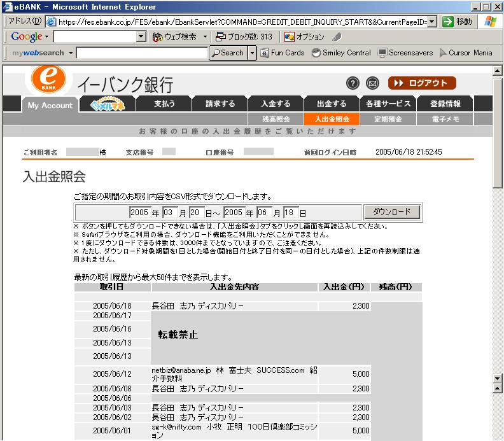The width and height of the screenshot is (504, 441).
Task: Open the Google search box dropdown
Action: 142,37
